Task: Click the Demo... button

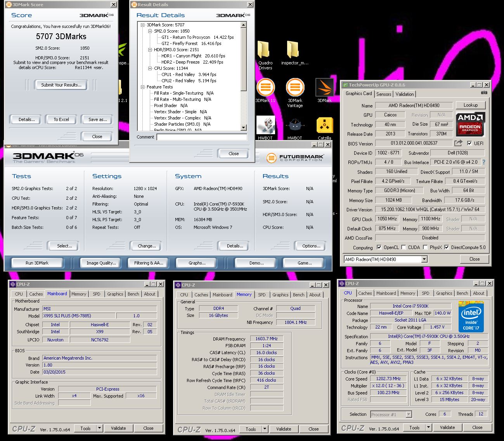Action: coord(256,263)
